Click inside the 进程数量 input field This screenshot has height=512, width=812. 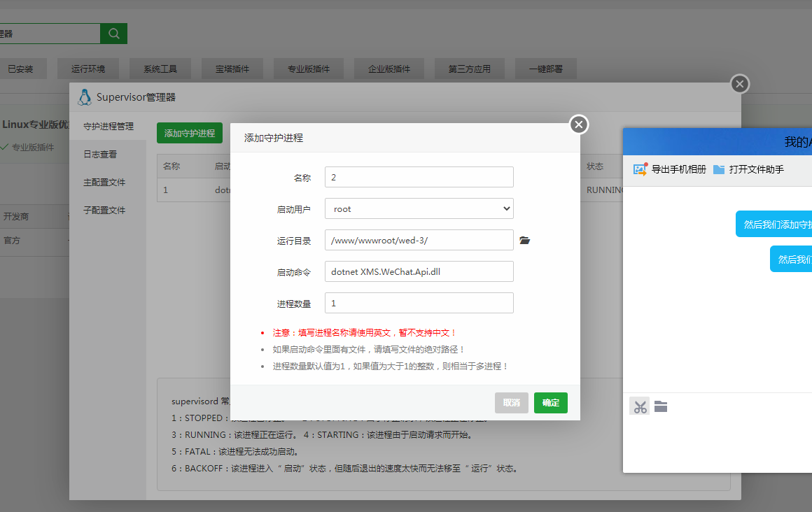click(419, 304)
